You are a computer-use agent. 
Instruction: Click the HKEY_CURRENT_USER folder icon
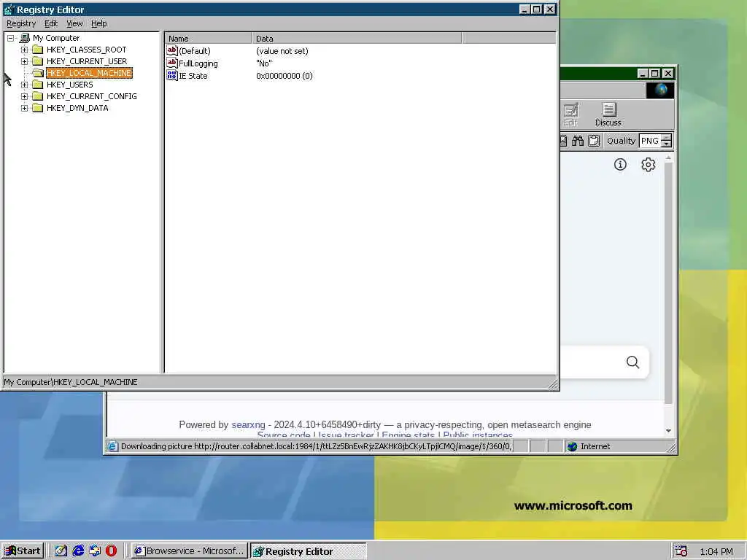tap(38, 61)
